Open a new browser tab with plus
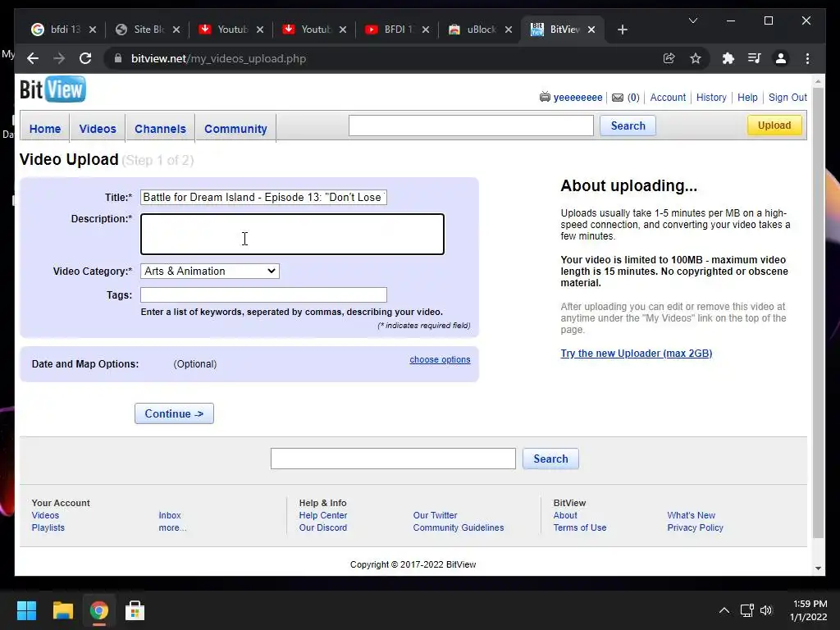The image size is (840, 630). point(622,30)
